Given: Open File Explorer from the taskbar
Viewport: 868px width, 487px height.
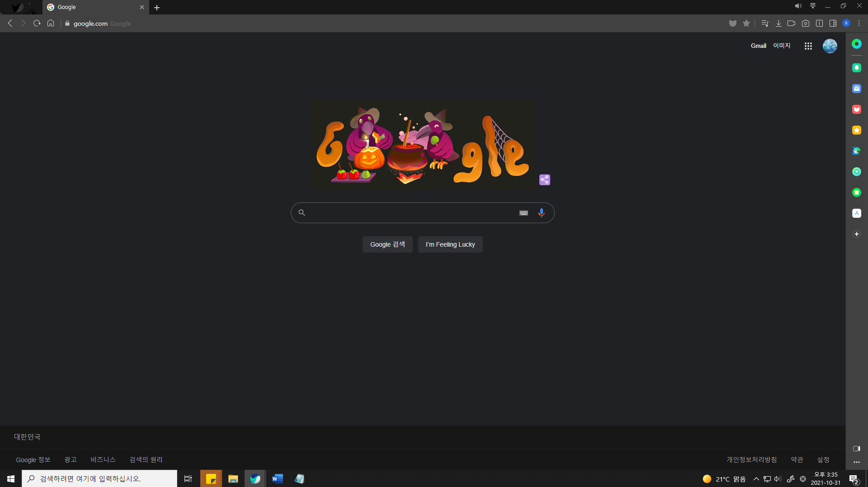Looking at the screenshot, I should click(233, 478).
